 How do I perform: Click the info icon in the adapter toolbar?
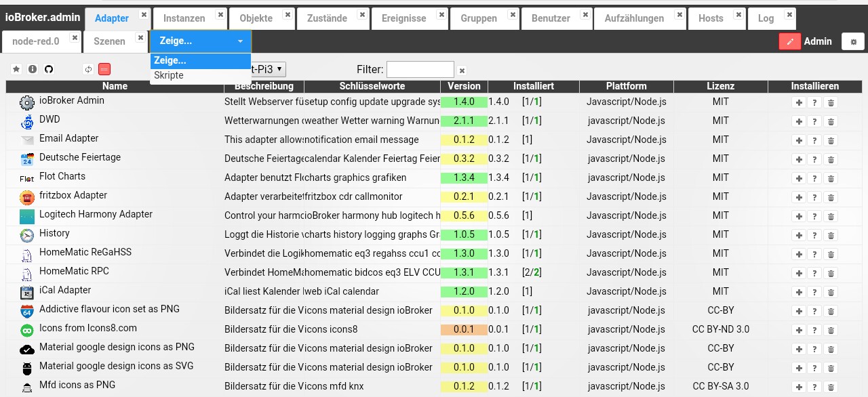[x=33, y=69]
